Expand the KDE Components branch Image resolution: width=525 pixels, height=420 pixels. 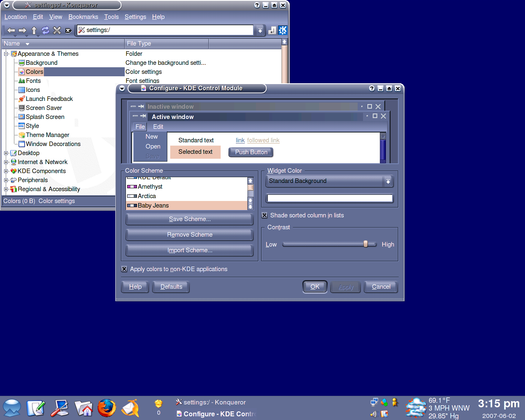6,171
